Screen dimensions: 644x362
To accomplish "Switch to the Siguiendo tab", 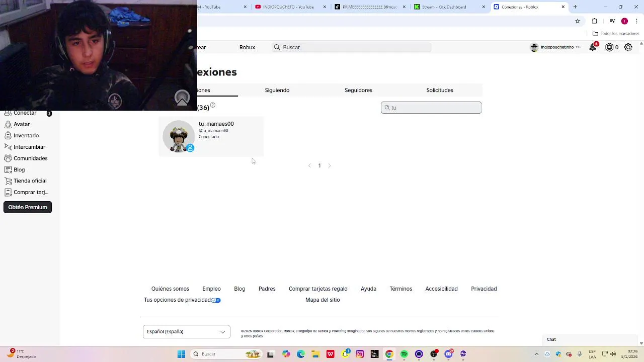I will tap(277, 90).
